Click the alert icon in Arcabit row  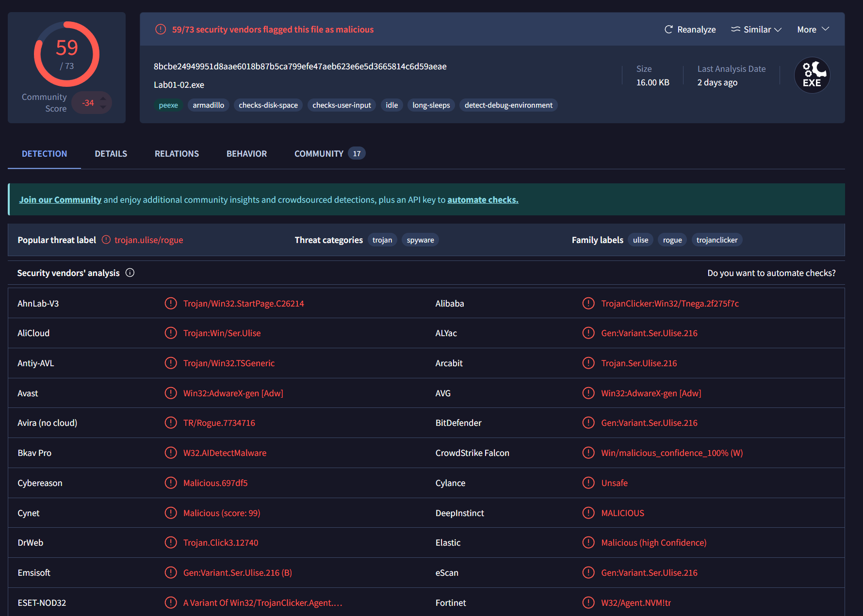[x=588, y=363]
